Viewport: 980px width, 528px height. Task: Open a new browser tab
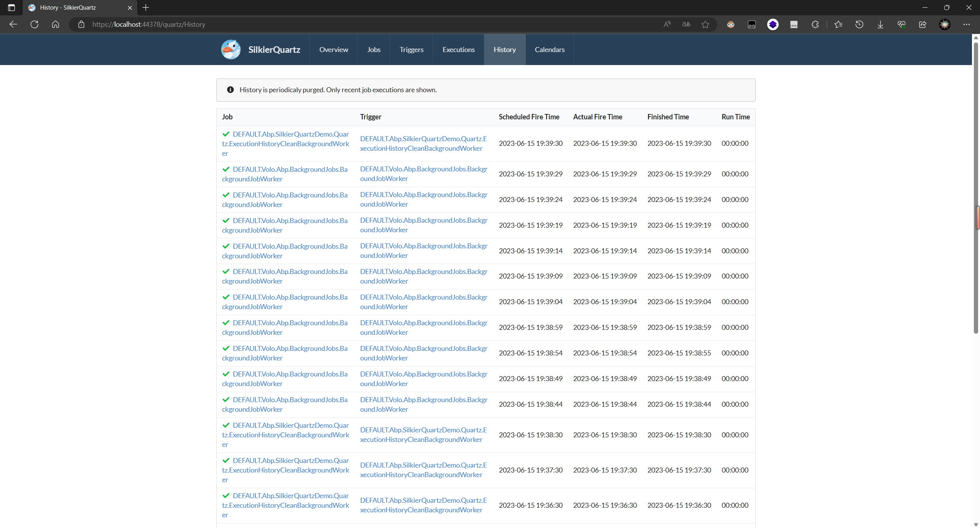click(146, 8)
